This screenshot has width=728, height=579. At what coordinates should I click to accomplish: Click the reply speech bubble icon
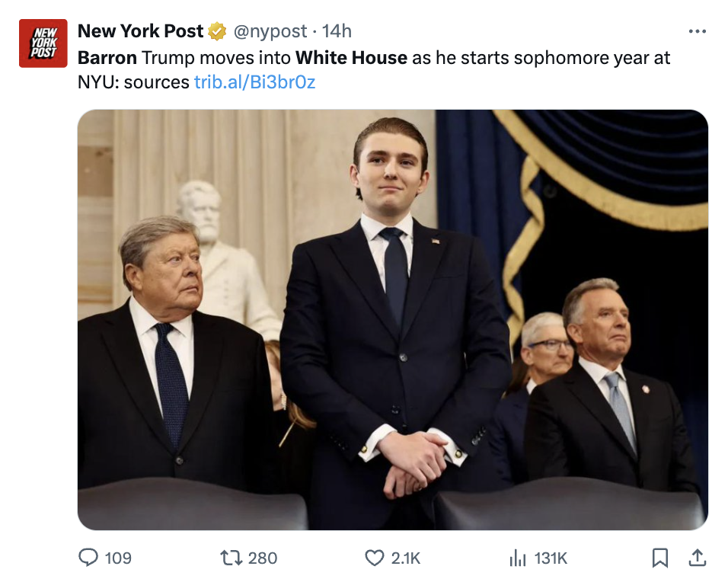(x=88, y=558)
